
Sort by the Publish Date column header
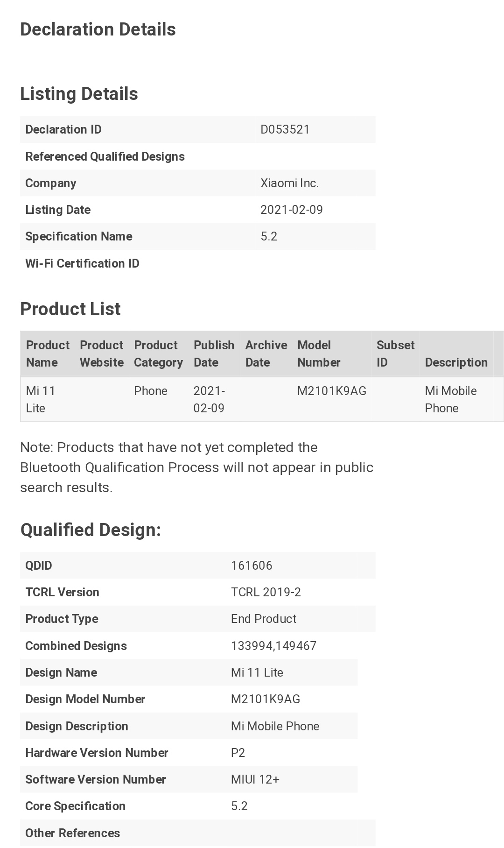coord(214,353)
